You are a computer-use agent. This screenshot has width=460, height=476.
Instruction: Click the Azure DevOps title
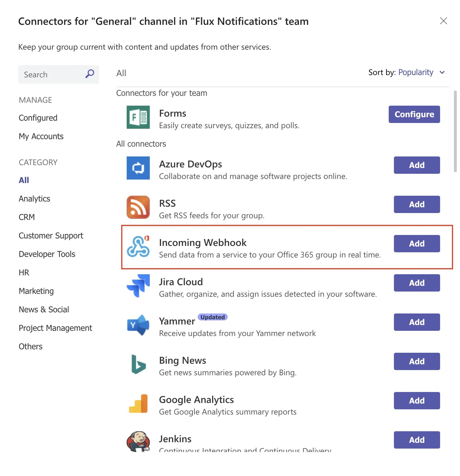(x=190, y=164)
